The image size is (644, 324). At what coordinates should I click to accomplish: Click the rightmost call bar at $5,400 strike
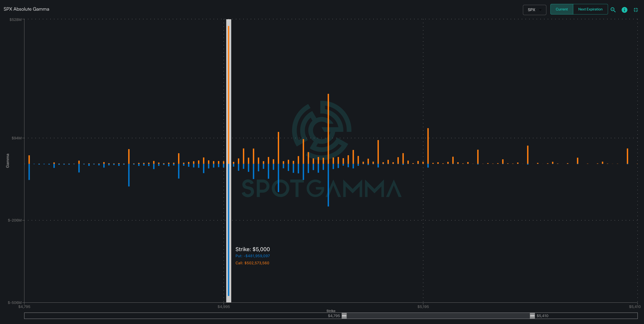pos(627,156)
